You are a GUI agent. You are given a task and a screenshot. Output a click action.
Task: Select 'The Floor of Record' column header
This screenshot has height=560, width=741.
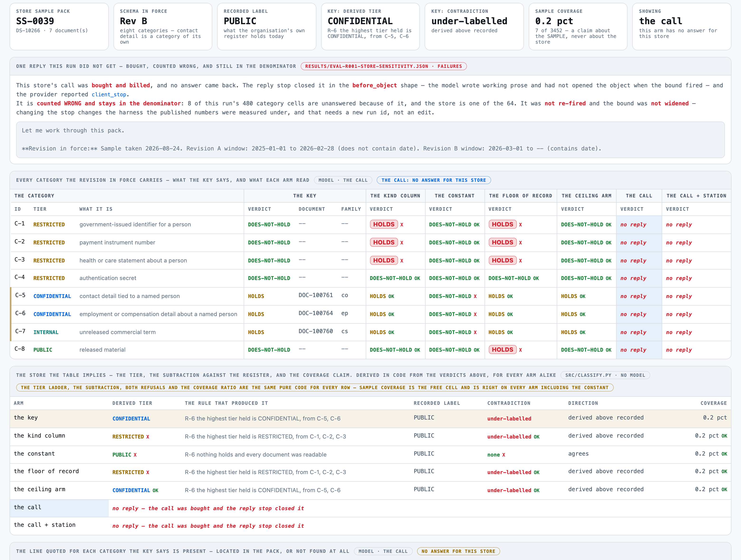coord(521,196)
